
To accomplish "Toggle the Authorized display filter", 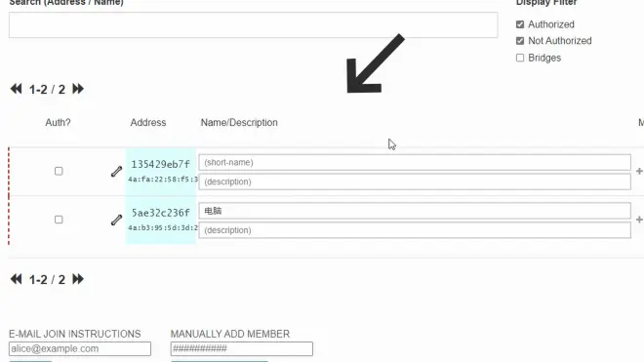I will coord(520,24).
